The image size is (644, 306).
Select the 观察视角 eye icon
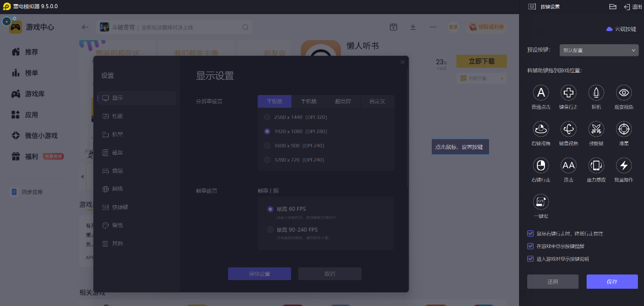tap(624, 93)
